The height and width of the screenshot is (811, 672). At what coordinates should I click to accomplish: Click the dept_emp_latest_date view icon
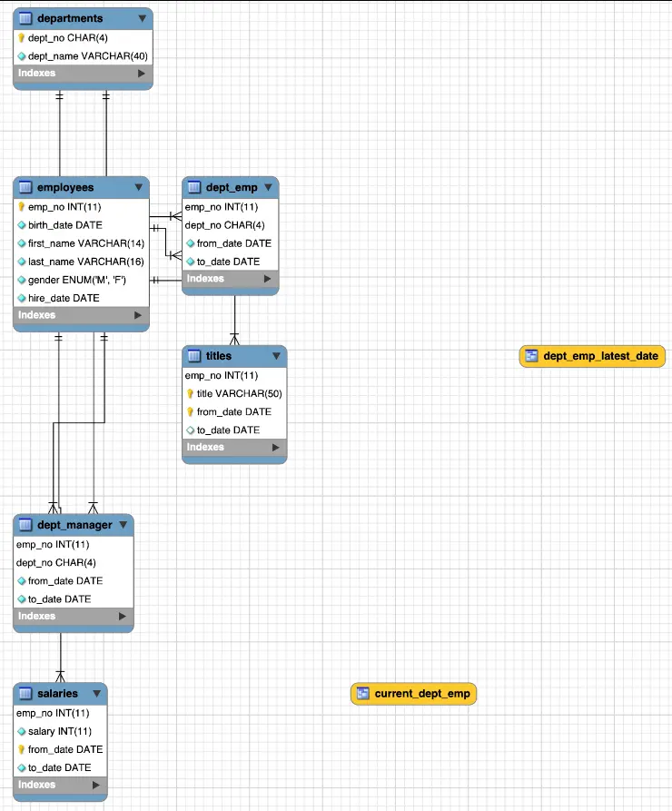tap(531, 356)
